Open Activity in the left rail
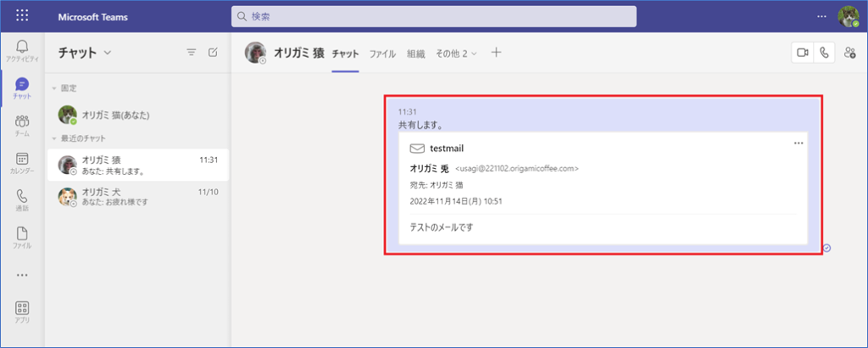 tap(22, 50)
